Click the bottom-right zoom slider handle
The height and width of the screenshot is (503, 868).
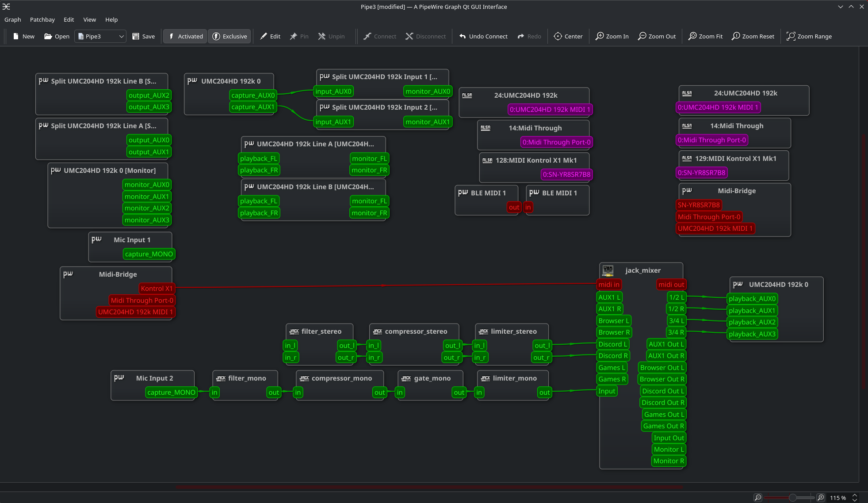point(792,497)
